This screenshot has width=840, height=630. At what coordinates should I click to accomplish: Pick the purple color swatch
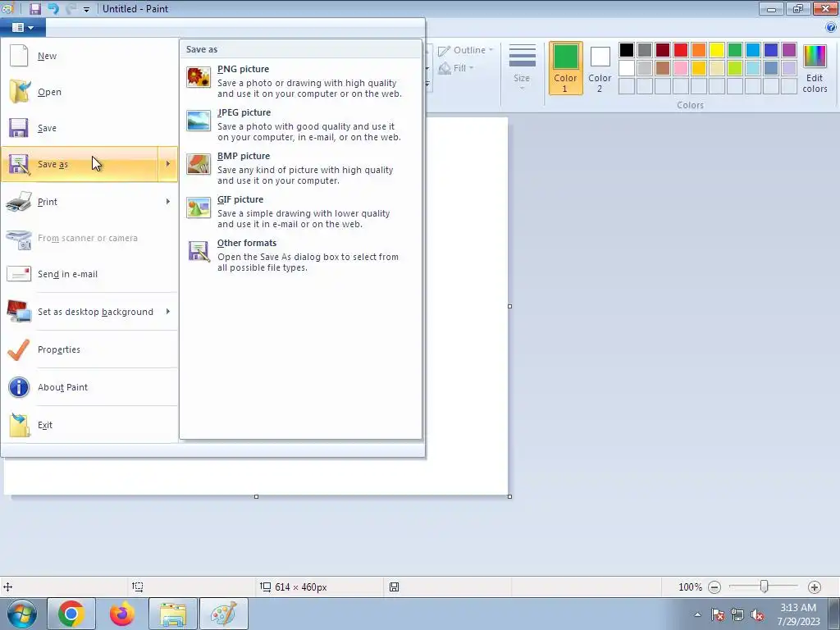pos(789,50)
